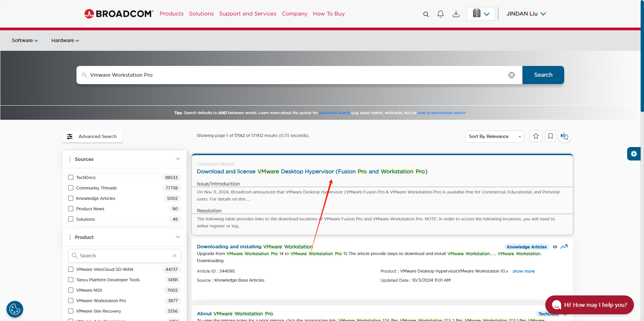Open Downloading and installing VMware Workstation result
The height and width of the screenshot is (321, 644).
pos(255,247)
